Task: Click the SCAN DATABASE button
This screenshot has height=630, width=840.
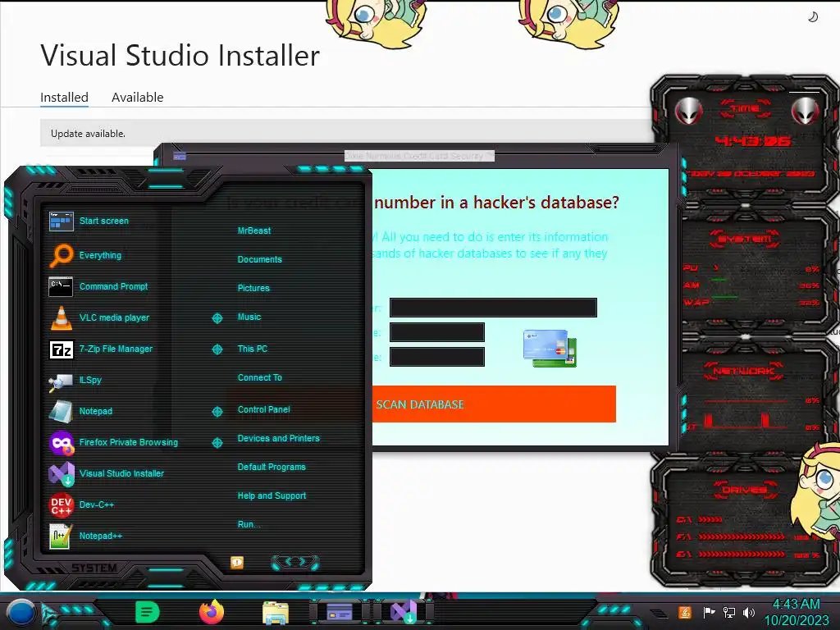Action: (x=493, y=404)
